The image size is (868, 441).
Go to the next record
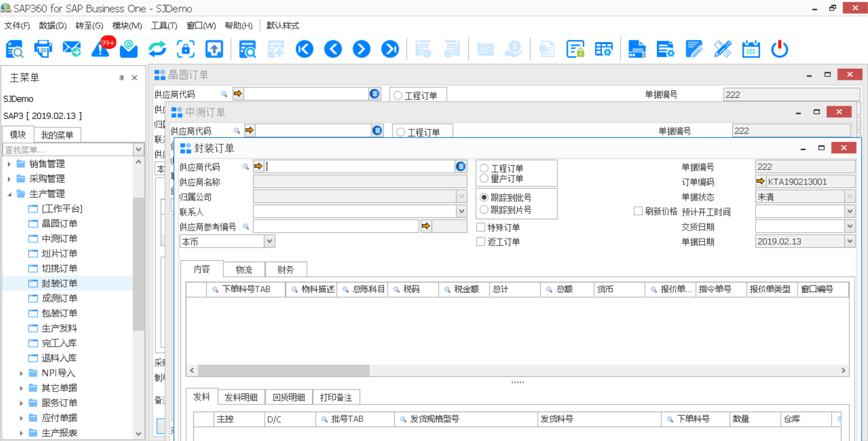coord(362,49)
